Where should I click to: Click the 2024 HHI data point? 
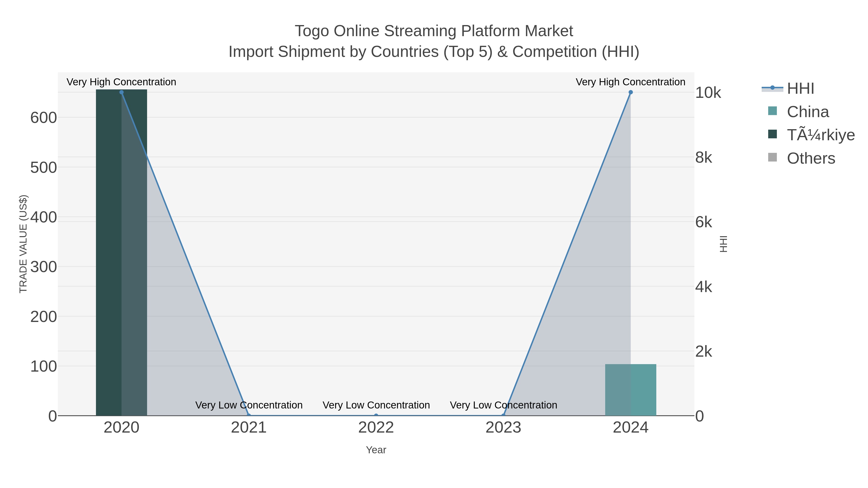tap(631, 92)
